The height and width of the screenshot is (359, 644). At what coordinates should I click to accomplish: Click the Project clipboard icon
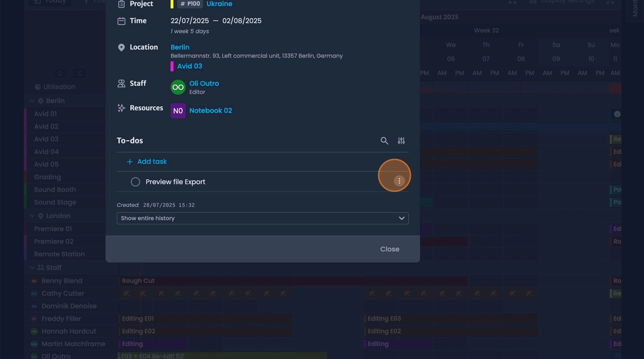point(121,4)
